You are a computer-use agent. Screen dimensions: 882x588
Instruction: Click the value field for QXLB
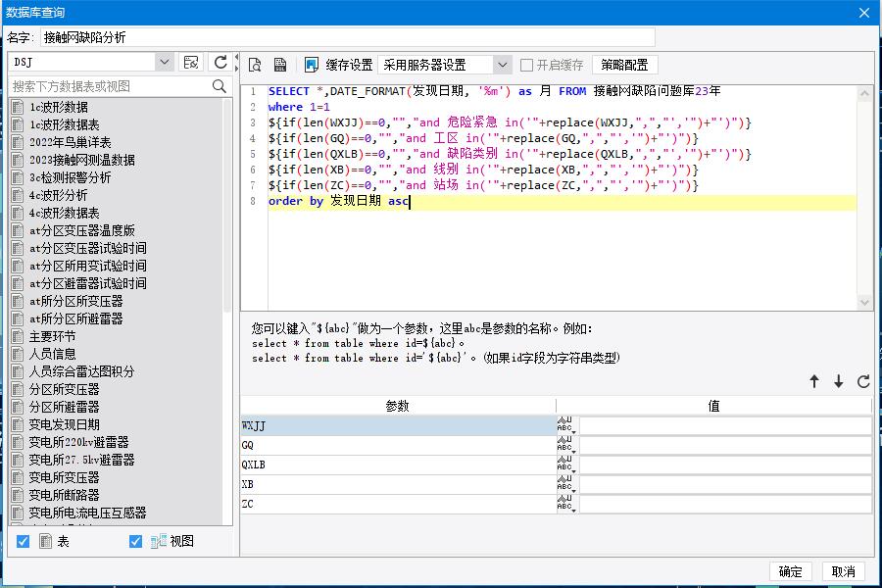click(725, 465)
